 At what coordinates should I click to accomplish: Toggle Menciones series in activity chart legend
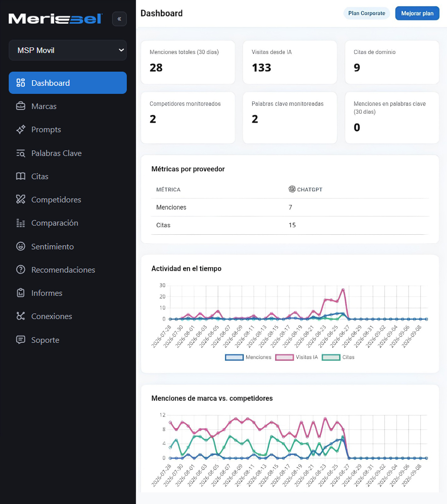pos(248,357)
